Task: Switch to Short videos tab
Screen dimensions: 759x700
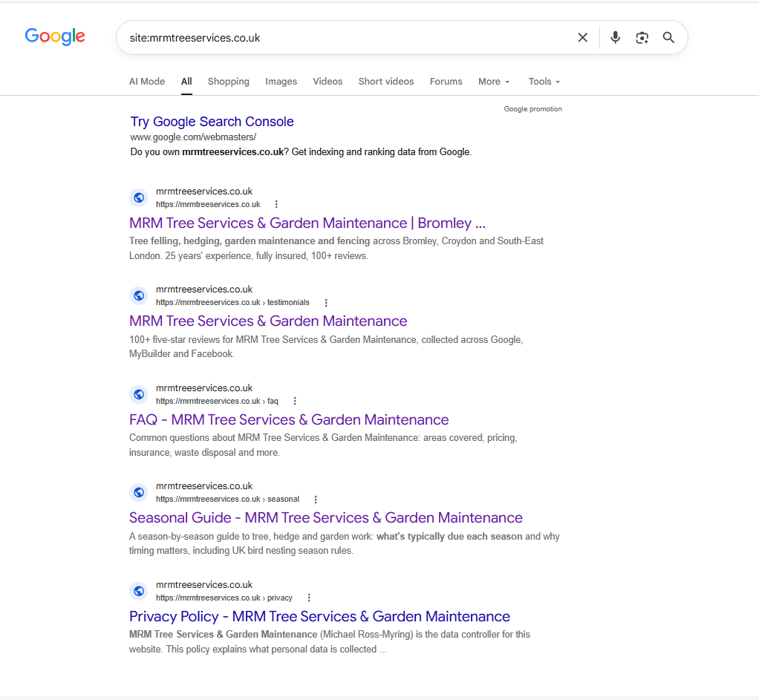Action: click(x=386, y=81)
